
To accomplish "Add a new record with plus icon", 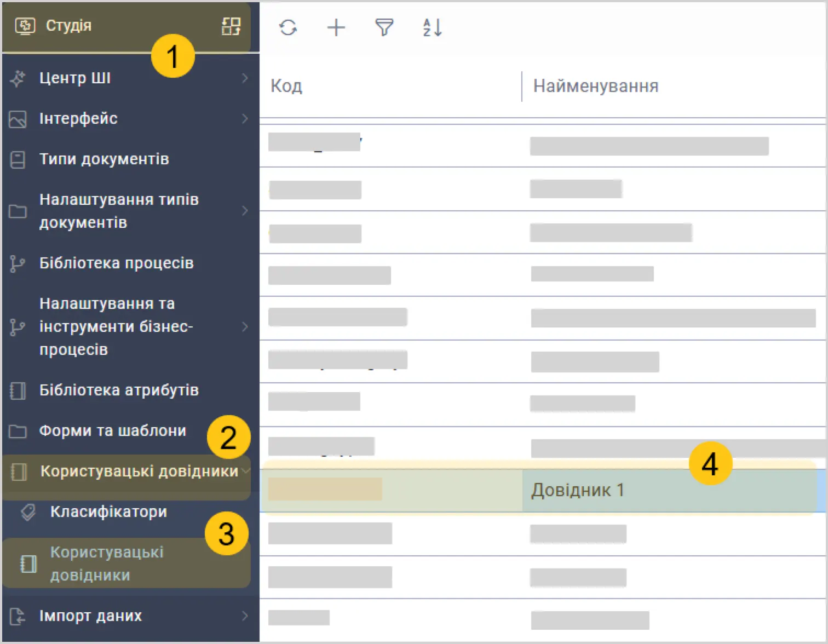I will (336, 27).
